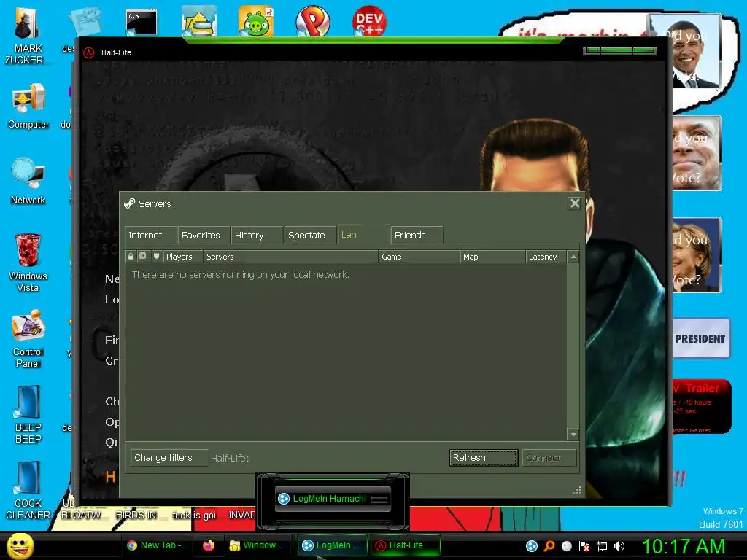Sort by the bot column icon
The height and width of the screenshot is (560, 747).
pos(142,256)
